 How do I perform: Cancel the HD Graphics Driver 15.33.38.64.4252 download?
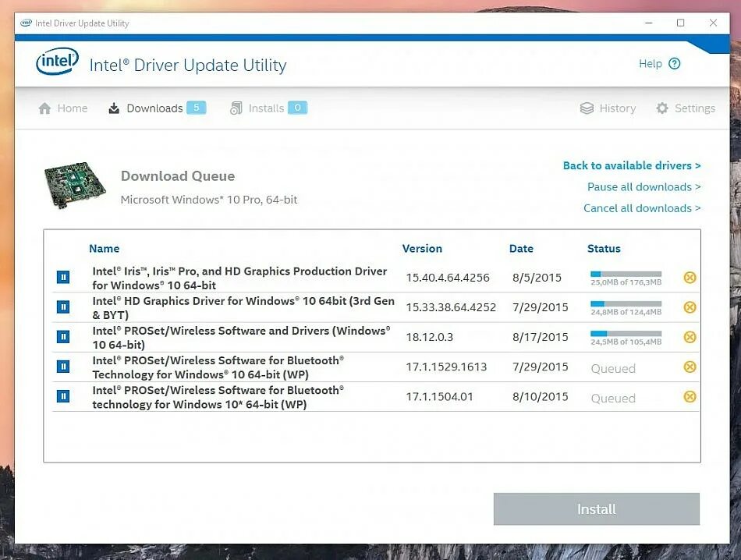tap(690, 307)
